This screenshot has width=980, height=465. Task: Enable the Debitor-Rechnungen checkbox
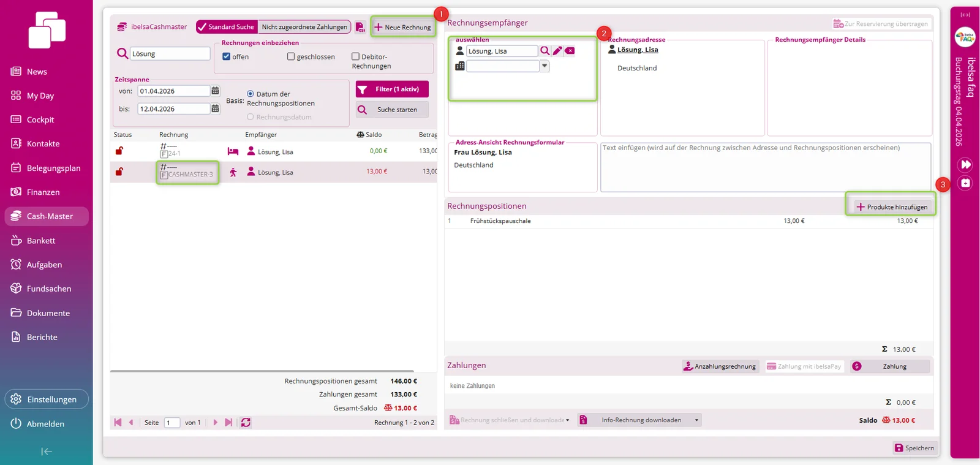[355, 56]
